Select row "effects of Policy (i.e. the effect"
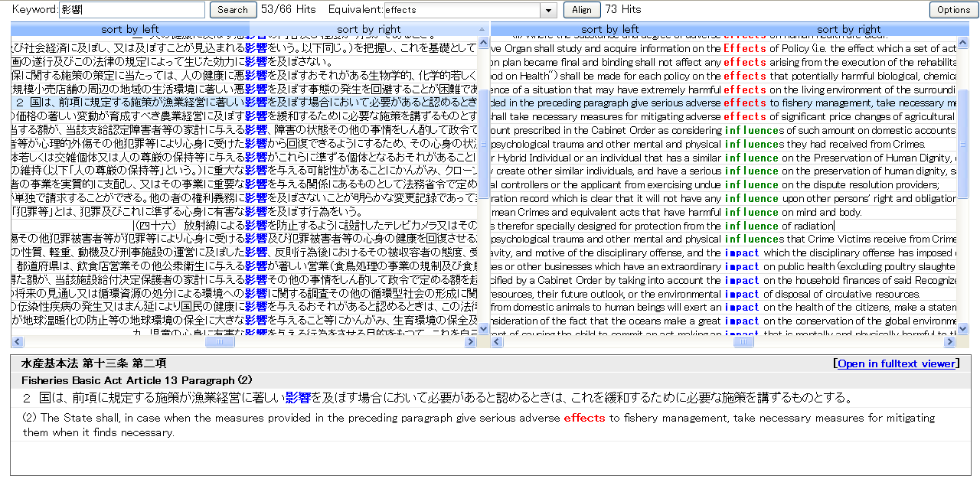The image size is (980, 479). [724, 48]
